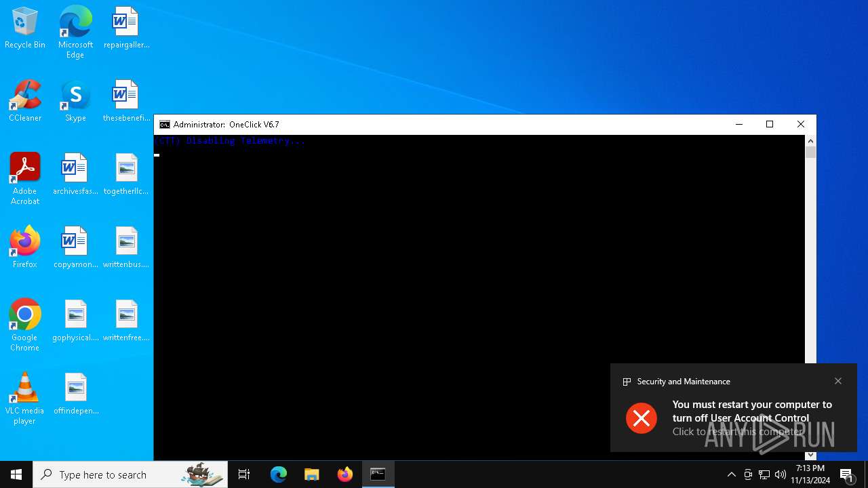The height and width of the screenshot is (488, 868).
Task: Select offindepen image file icon
Action: pos(75,394)
